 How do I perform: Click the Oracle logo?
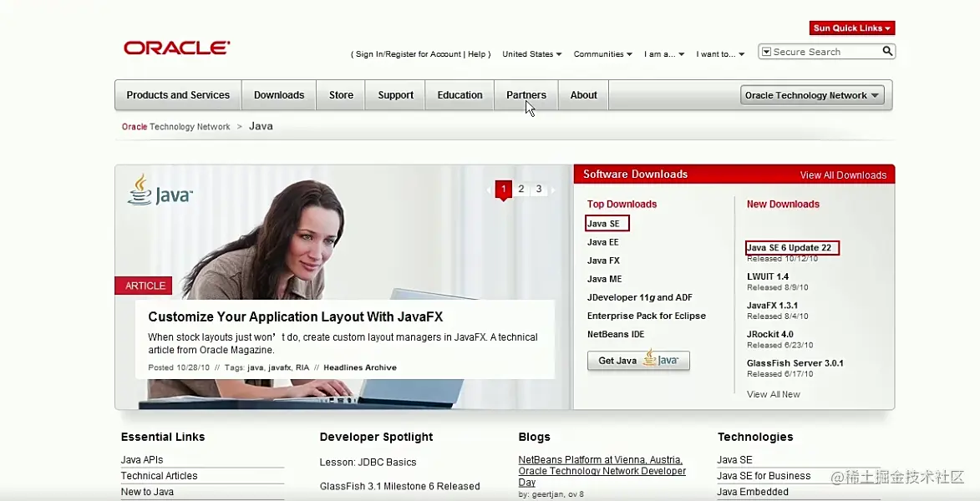pos(177,48)
